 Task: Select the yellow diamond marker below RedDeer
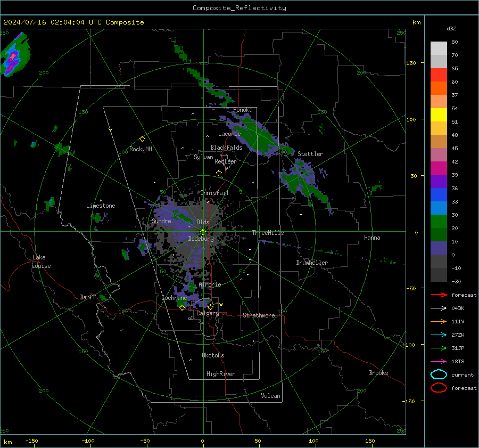tap(219, 173)
